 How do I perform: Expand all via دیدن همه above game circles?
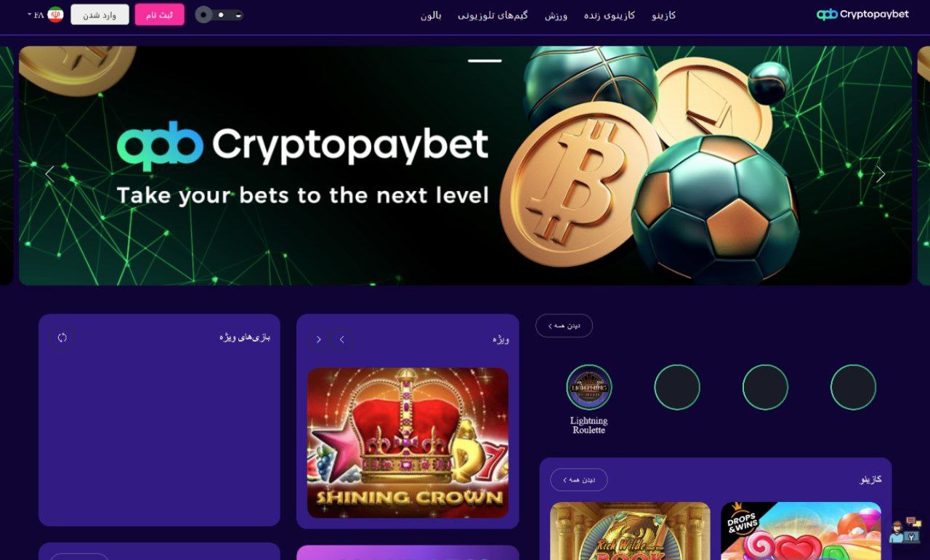click(x=564, y=325)
